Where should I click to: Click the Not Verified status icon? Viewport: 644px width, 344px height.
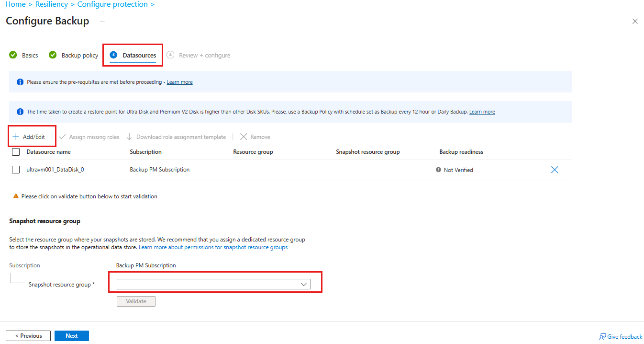point(438,170)
